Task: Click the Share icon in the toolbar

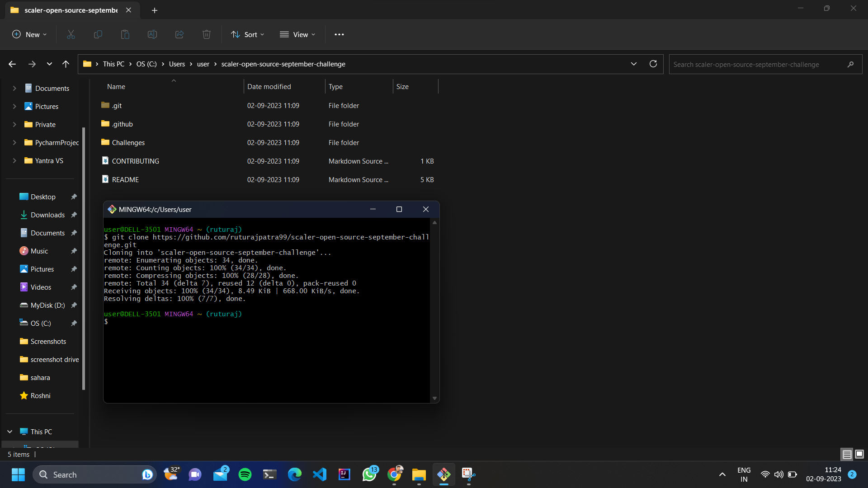Action: click(179, 34)
